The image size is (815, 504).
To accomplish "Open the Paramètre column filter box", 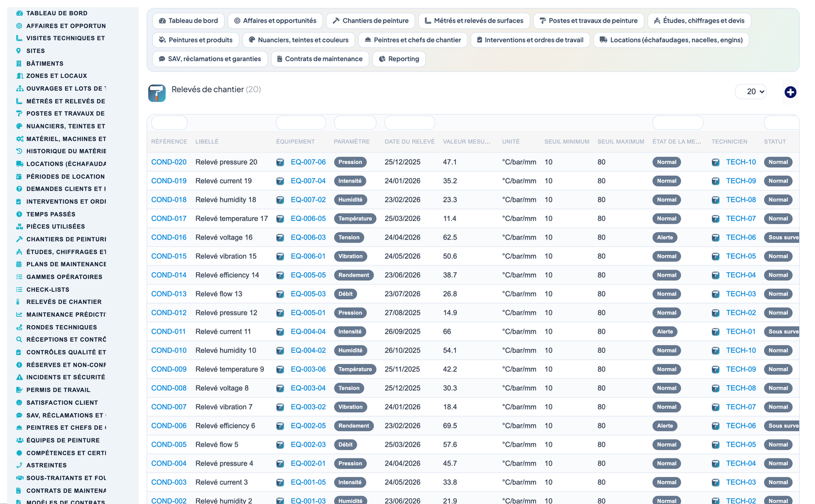I will (355, 122).
